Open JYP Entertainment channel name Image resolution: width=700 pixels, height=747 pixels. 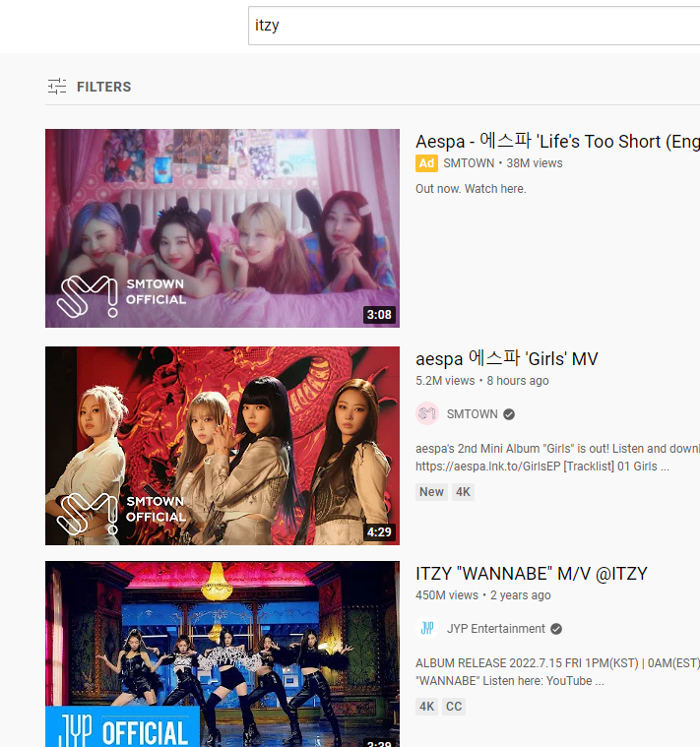pos(495,628)
